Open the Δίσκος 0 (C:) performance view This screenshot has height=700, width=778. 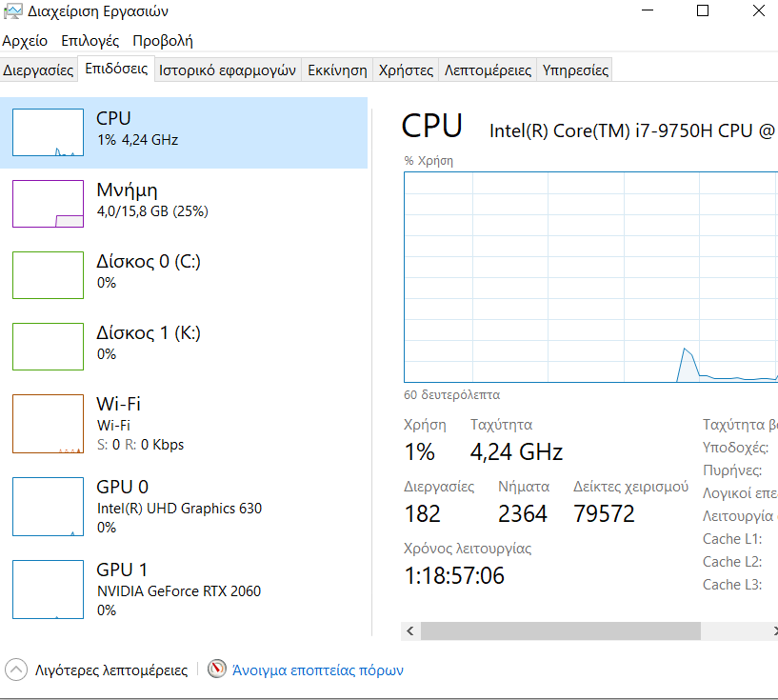point(149,271)
